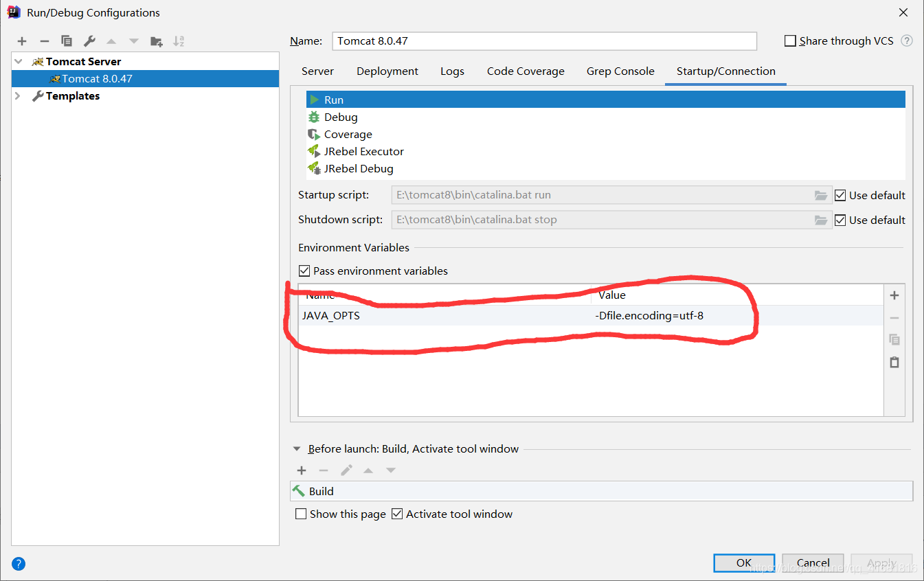
Task: Select JAVA_OPTS variable name cell
Action: [445, 316]
